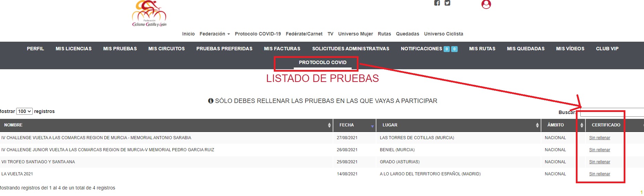Click 'Sin rellenar' for the 27/08/2021 race

coord(600,138)
